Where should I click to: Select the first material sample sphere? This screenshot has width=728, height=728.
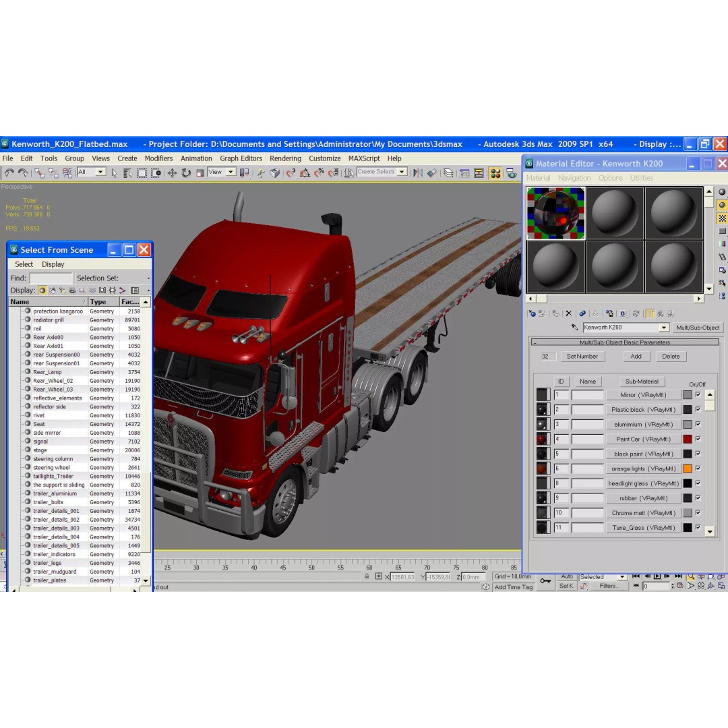coord(555,213)
